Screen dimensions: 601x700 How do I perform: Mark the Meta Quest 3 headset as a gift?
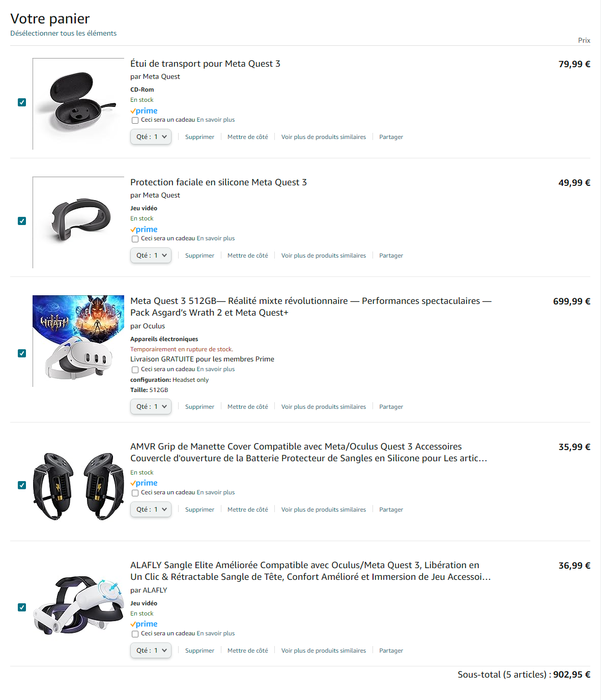135,370
